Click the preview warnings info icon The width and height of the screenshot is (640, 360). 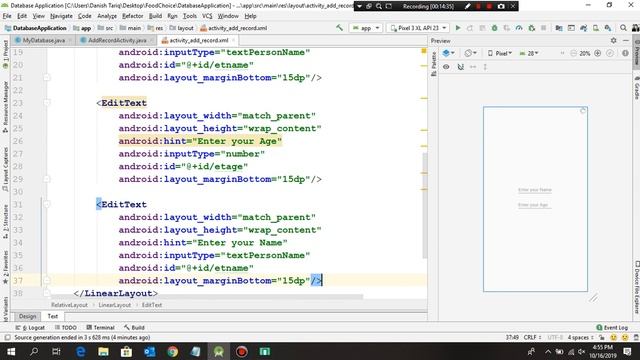click(x=625, y=53)
